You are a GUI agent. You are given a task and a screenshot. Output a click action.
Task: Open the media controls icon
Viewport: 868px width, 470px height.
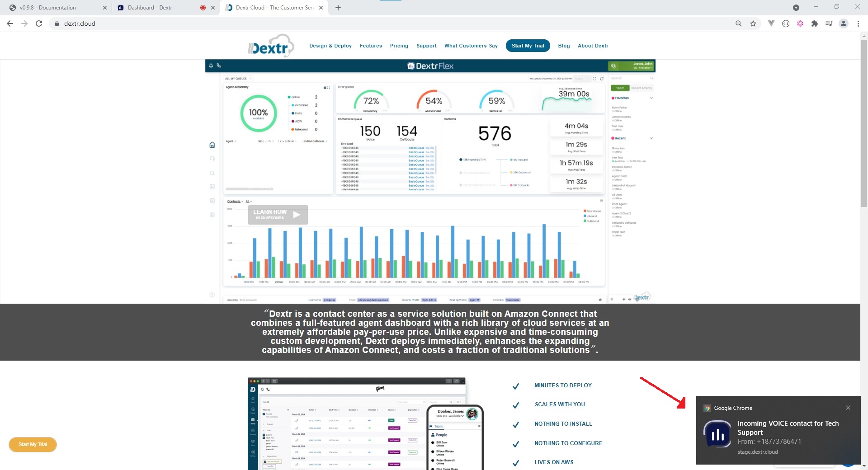coord(829,23)
